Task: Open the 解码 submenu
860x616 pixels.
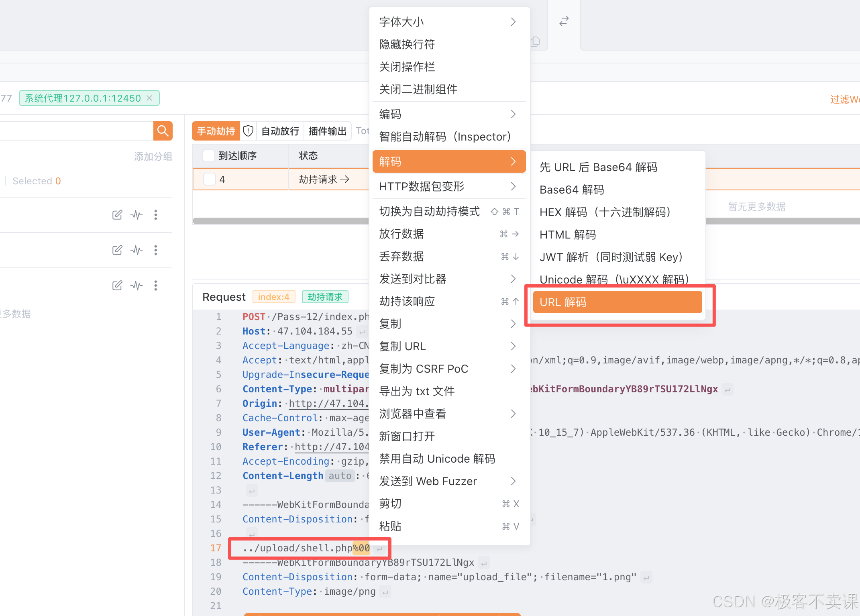Action: click(449, 161)
